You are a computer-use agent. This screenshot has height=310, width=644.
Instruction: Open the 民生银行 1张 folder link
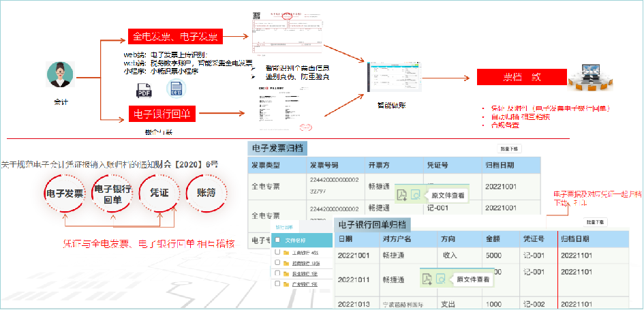click(305, 274)
